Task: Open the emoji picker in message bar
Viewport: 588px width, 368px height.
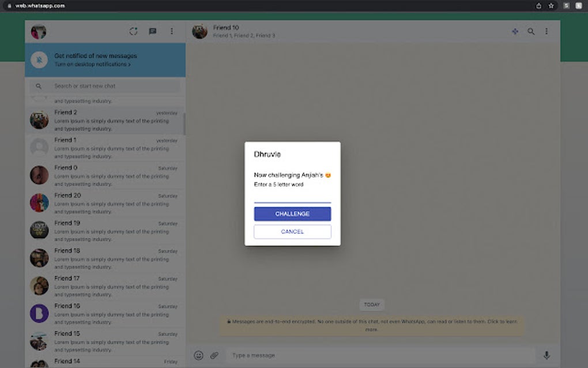Action: pyautogui.click(x=198, y=355)
